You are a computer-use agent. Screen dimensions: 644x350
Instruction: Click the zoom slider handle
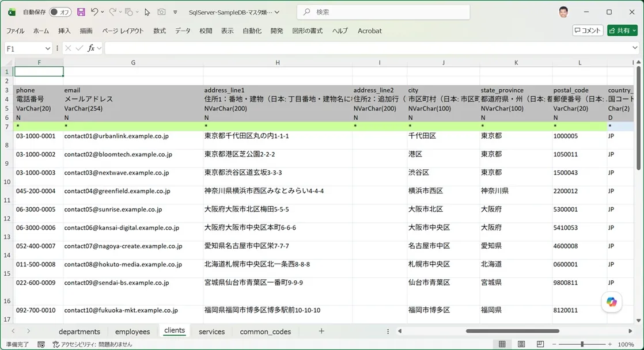tap(582, 345)
